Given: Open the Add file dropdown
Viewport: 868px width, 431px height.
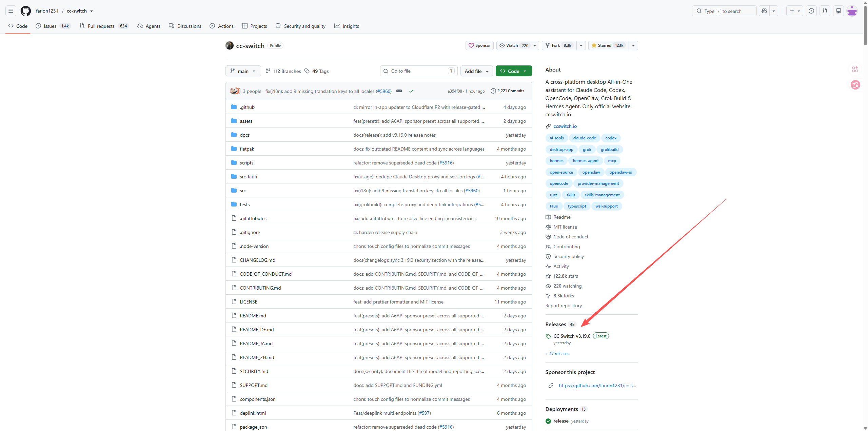Looking at the screenshot, I should (477, 71).
